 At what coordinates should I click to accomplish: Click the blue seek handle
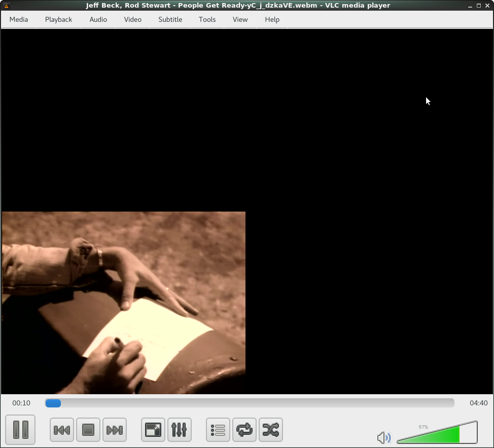pos(53,403)
